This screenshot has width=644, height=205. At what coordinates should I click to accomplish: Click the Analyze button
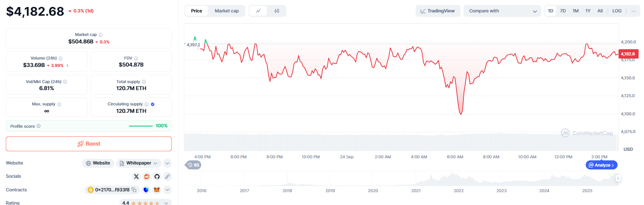602,165
